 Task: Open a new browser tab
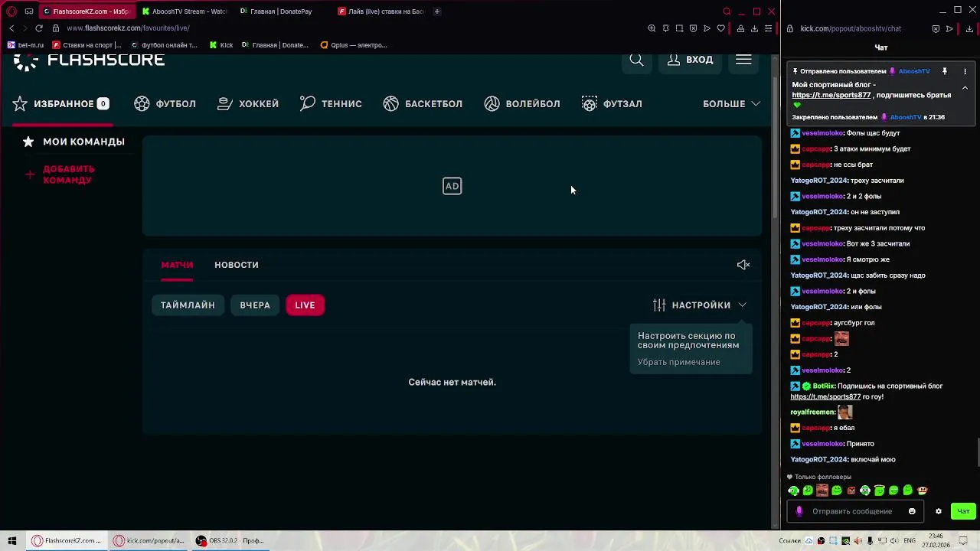pos(437,11)
